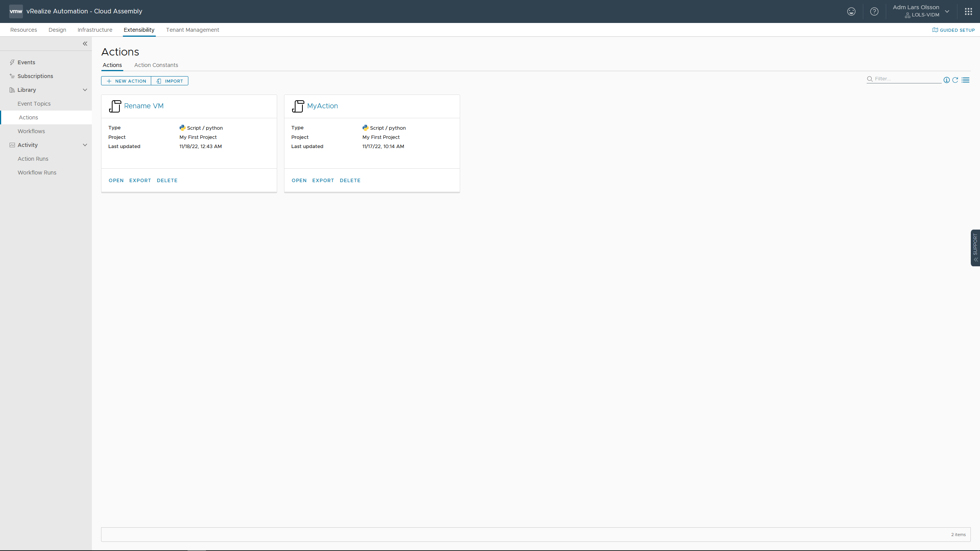Export the MyAction action

point(323,181)
